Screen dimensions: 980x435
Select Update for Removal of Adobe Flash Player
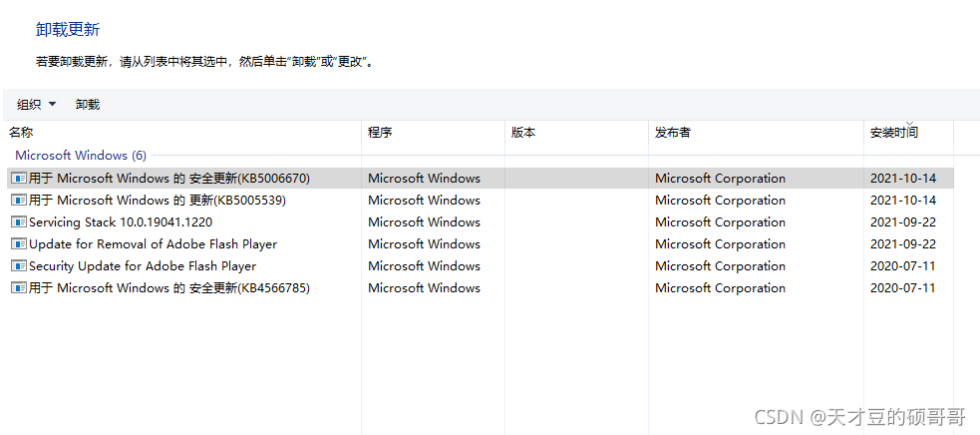[153, 244]
